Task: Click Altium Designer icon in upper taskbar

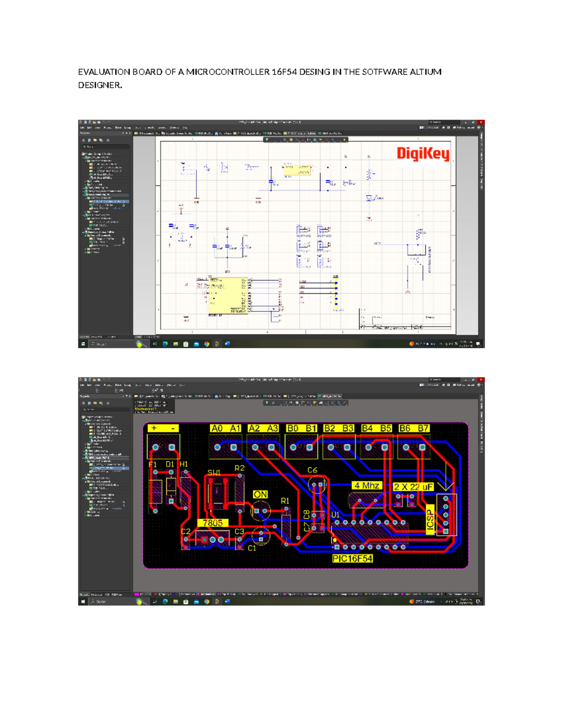Action: (x=217, y=344)
